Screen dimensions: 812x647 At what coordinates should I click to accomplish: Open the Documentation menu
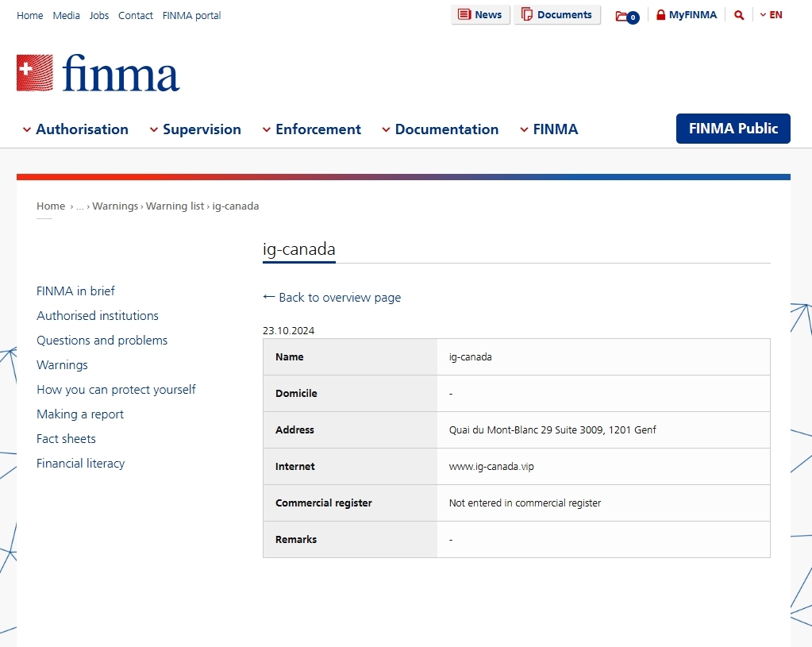440,129
